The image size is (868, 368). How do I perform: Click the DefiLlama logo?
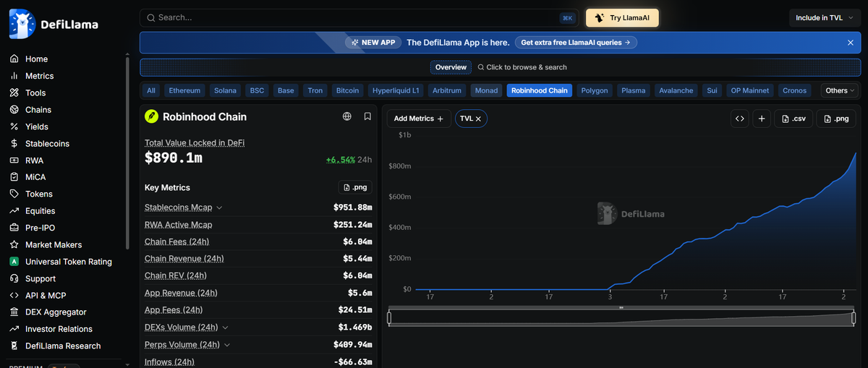coord(54,25)
